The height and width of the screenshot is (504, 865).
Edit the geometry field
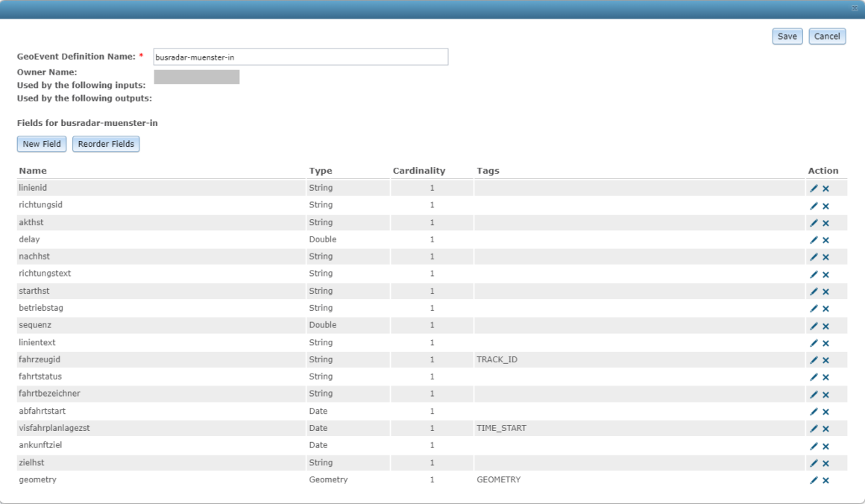tap(814, 480)
